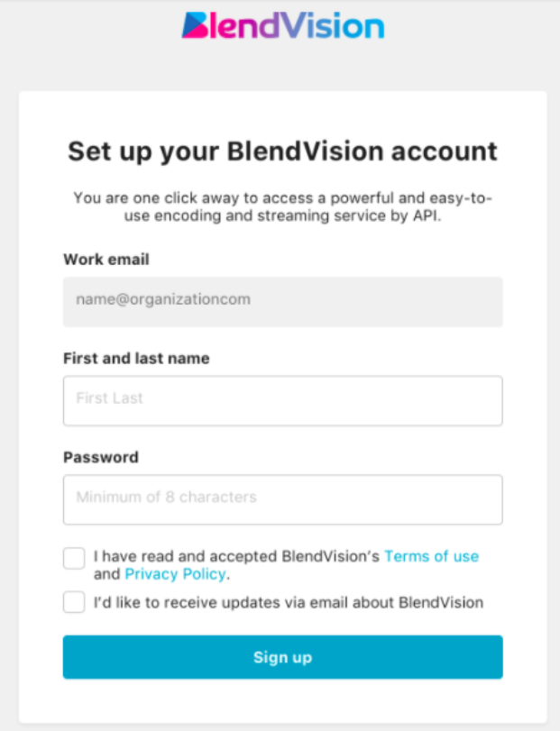The width and height of the screenshot is (560, 731).
Task: Click the "I'd like to receive updates" label text
Action: click(289, 602)
